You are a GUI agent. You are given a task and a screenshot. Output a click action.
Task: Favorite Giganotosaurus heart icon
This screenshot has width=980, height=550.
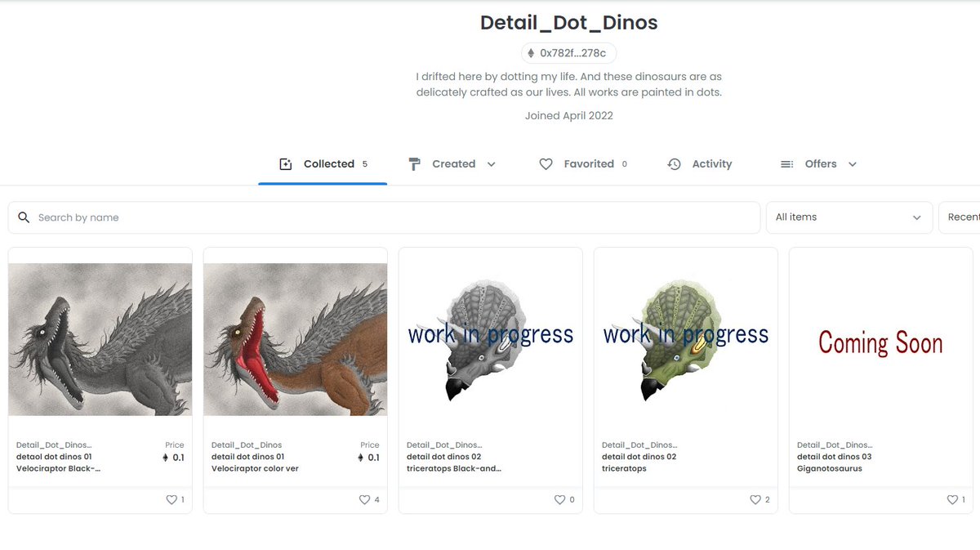tap(951, 499)
